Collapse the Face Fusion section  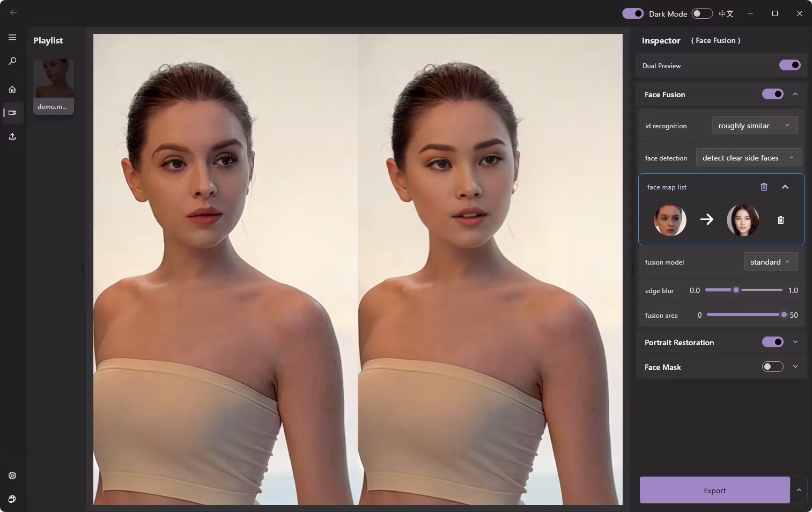click(795, 94)
